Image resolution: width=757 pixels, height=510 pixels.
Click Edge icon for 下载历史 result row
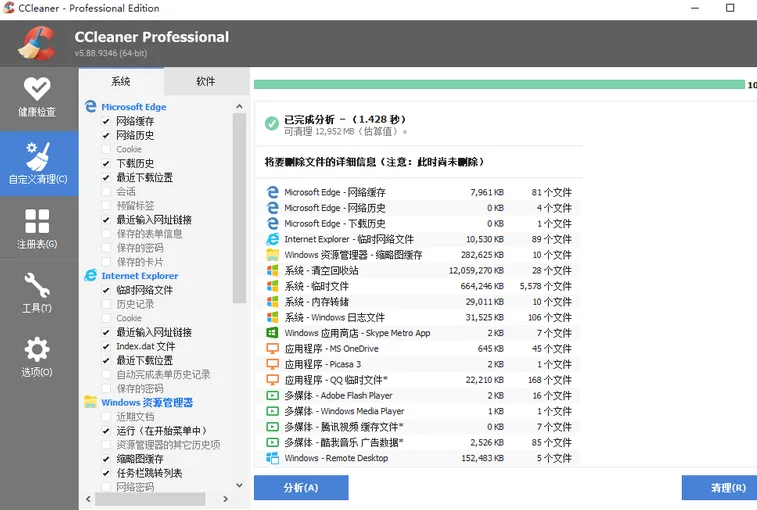tap(272, 223)
